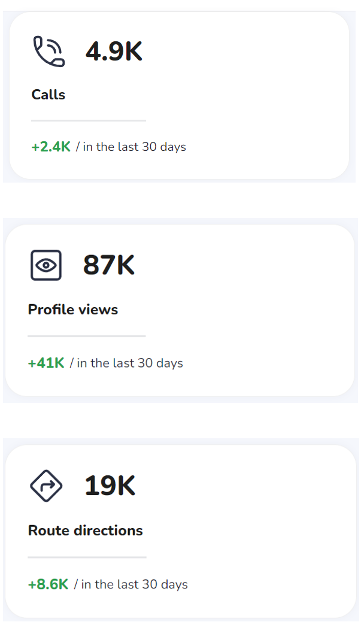The height and width of the screenshot is (625, 364).
Task: Click the +8.6K green growth value
Action: tap(48, 584)
